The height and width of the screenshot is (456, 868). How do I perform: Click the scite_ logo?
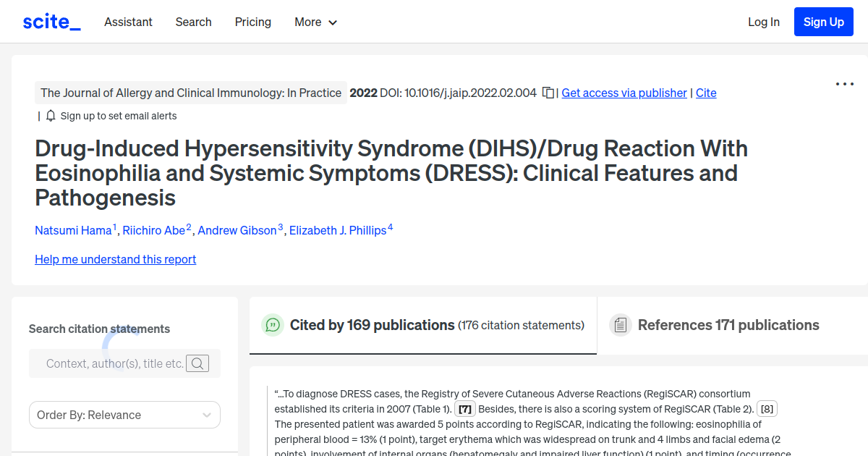(51, 21)
